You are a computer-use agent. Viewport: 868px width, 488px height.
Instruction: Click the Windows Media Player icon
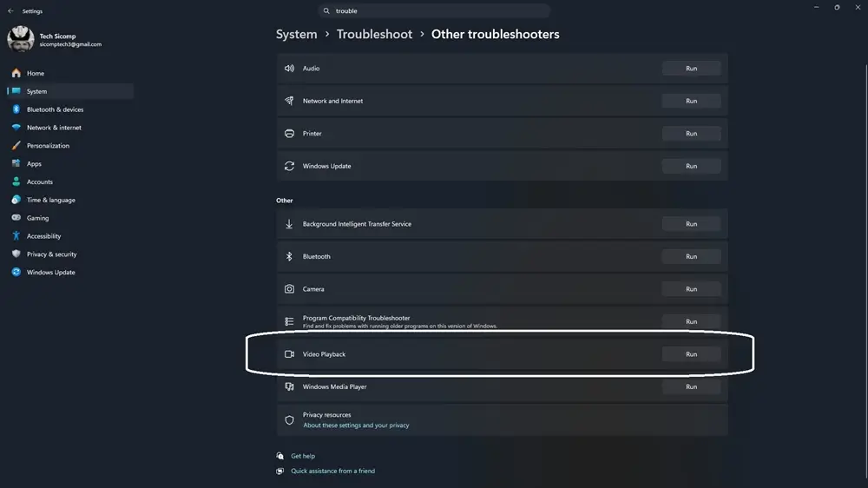pos(289,386)
